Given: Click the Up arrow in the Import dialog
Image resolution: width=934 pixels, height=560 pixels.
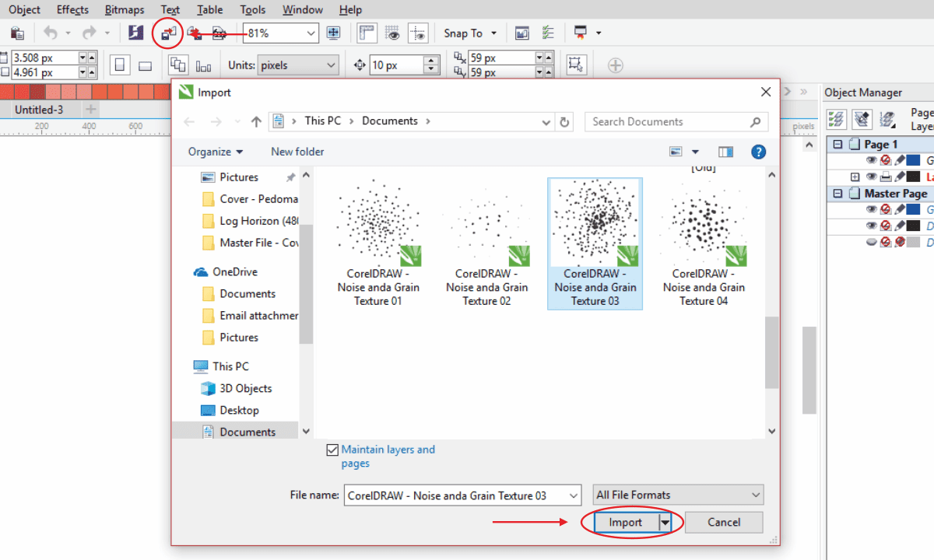Looking at the screenshot, I should 257,121.
